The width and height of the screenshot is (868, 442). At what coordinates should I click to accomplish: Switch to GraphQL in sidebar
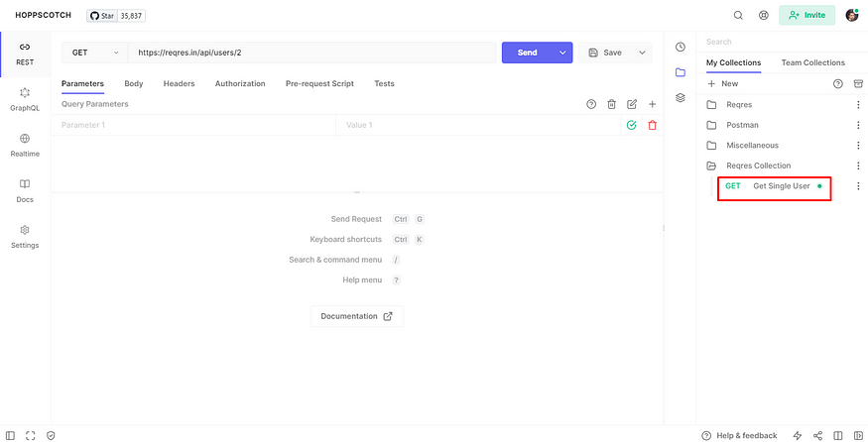pos(25,99)
